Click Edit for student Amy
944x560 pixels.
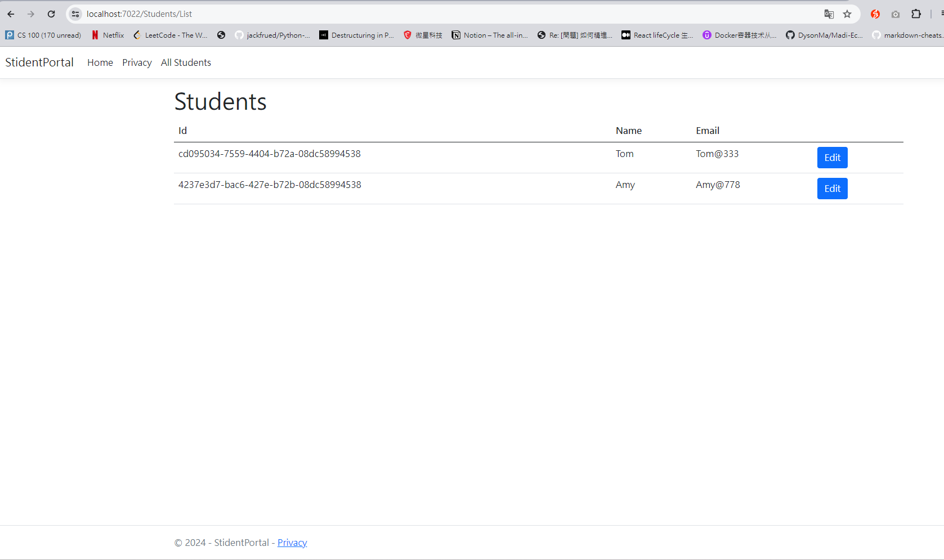(832, 189)
